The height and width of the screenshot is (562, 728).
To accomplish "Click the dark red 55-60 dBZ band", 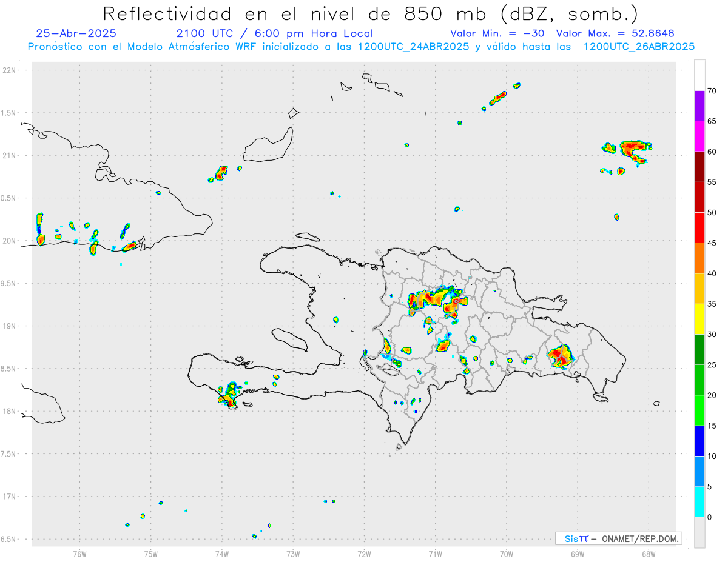I will [x=699, y=167].
